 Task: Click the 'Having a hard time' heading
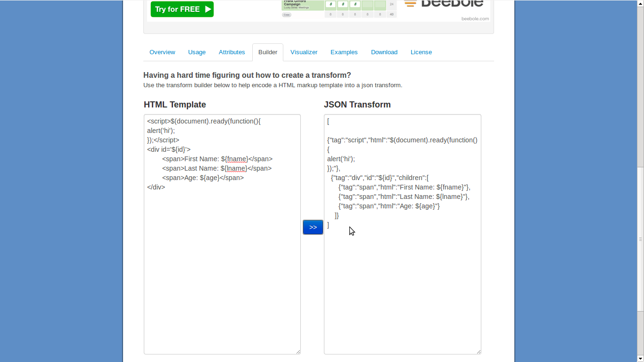(x=247, y=75)
